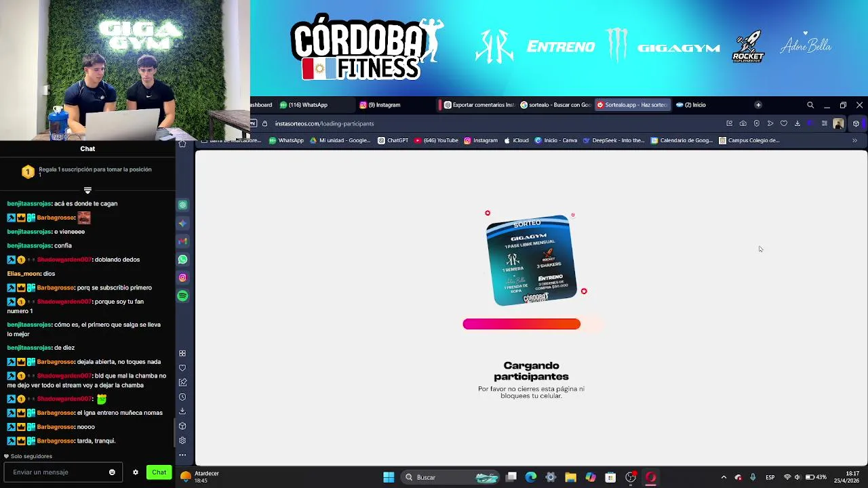Image resolution: width=868 pixels, height=488 pixels.
Task: Open the DeepSeek bookmark
Action: coord(613,140)
